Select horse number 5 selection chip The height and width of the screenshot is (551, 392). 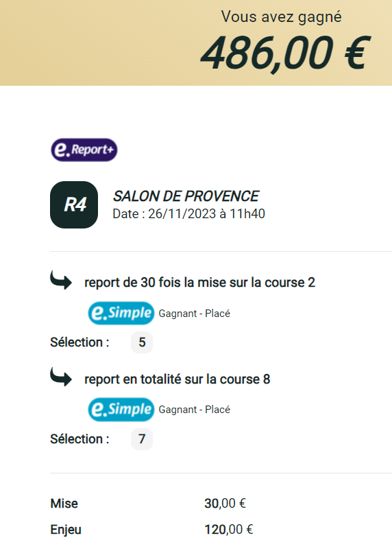pyautogui.click(x=142, y=342)
